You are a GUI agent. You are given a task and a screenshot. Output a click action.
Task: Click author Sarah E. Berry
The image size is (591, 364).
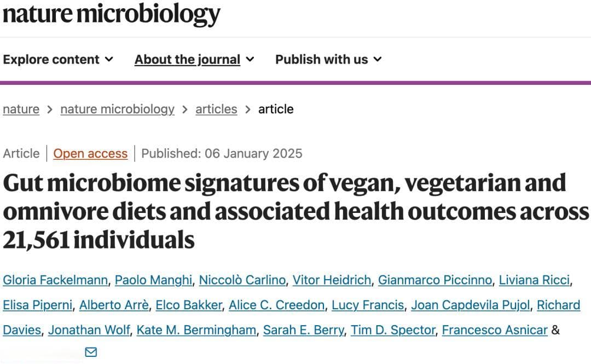pyautogui.click(x=303, y=330)
